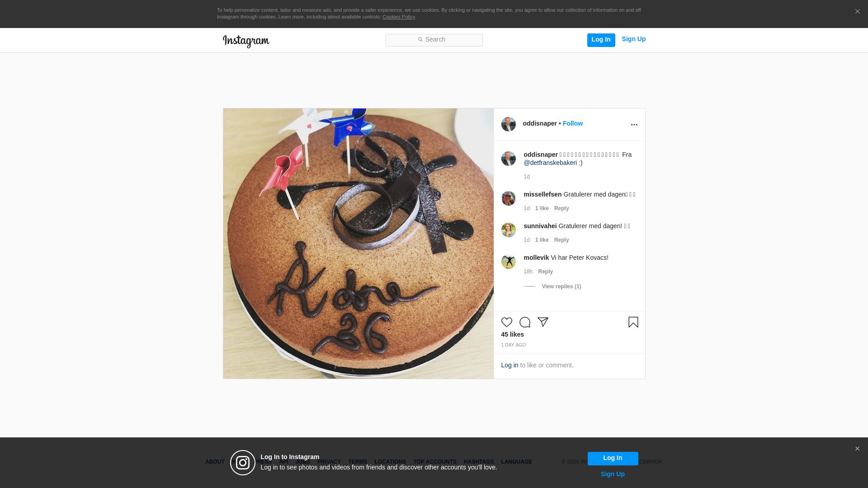Screen dimensions: 868x488
Task: View sunnivahei's avatar
Action: tap(509, 230)
